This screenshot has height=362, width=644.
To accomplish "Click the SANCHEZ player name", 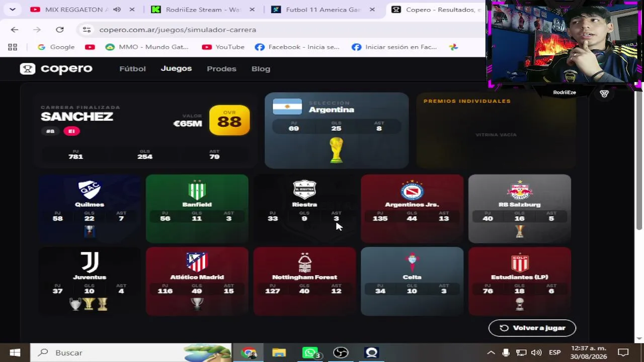I will [77, 117].
